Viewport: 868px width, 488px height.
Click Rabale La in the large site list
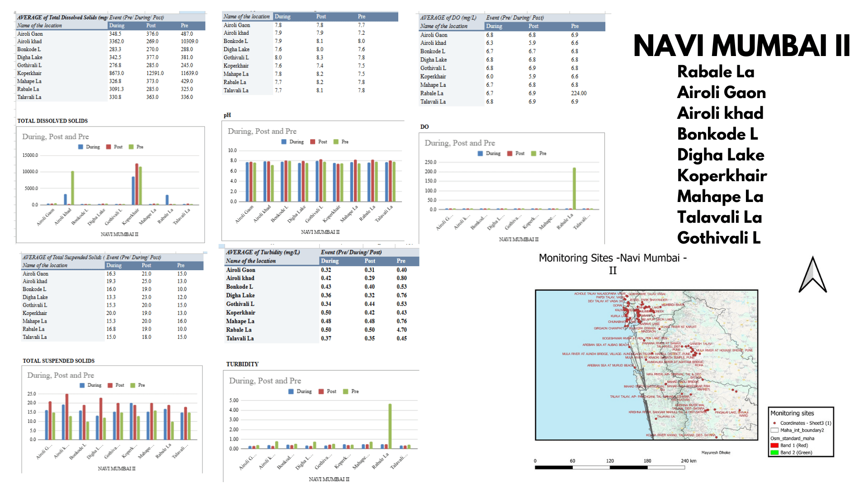[716, 71]
